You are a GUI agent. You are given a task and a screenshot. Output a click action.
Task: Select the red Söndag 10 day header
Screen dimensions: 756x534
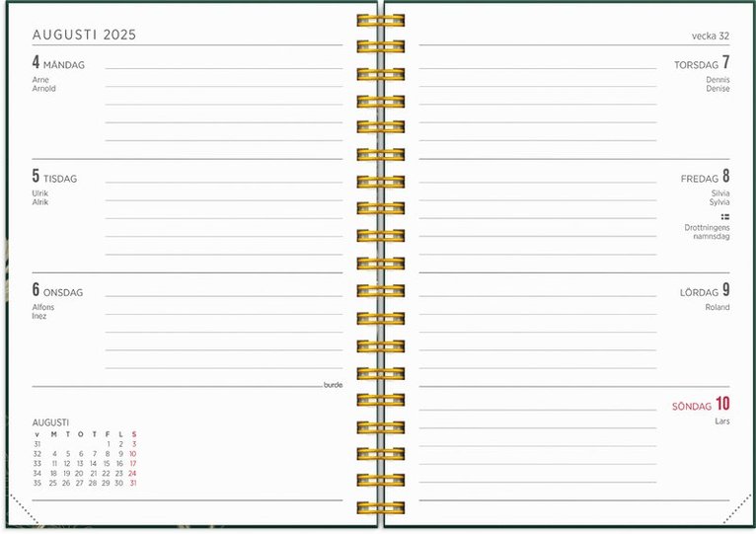click(701, 405)
